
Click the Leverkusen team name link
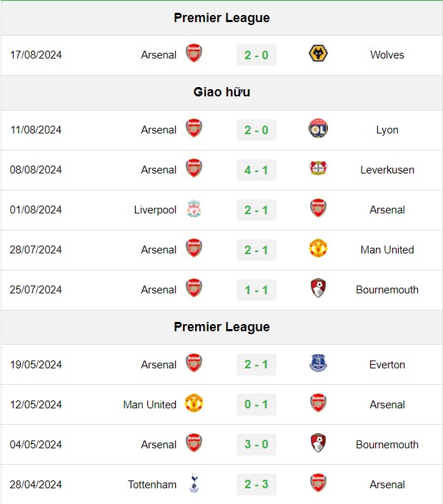(387, 170)
